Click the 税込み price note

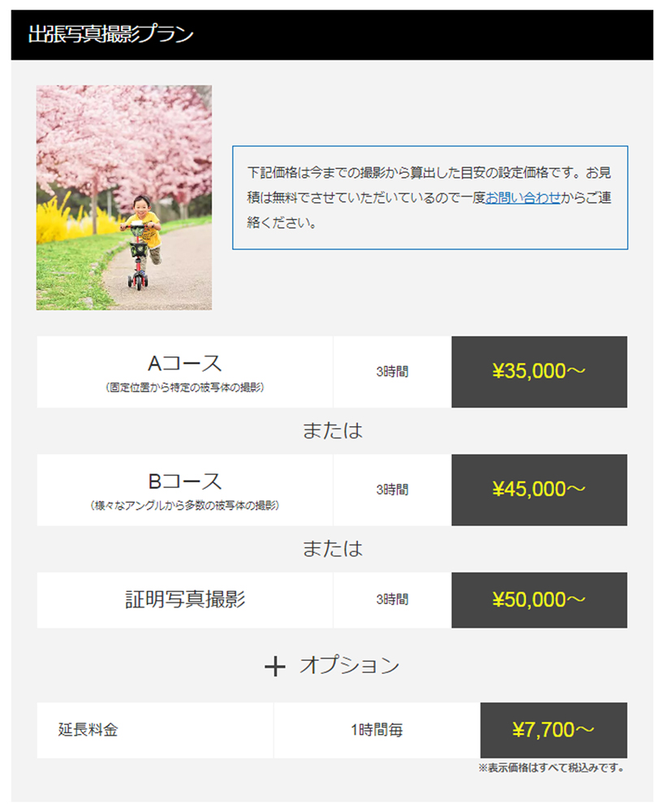click(550, 768)
